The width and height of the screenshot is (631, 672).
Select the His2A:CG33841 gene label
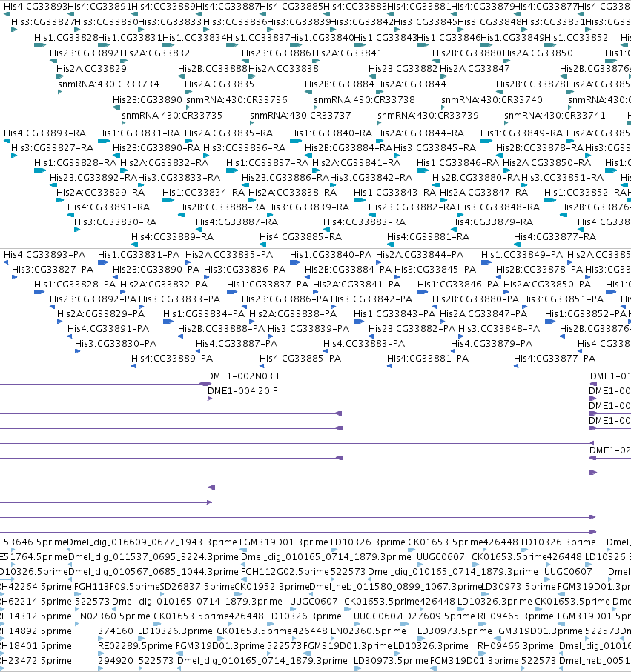(x=348, y=53)
